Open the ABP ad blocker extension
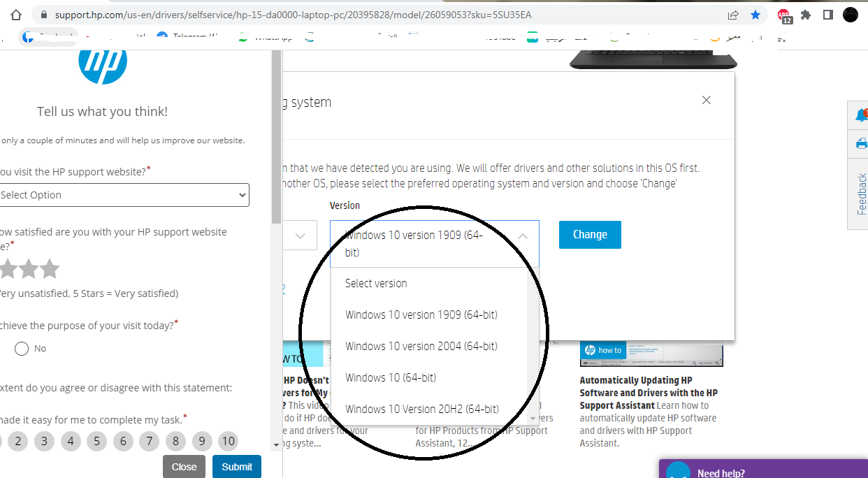Image resolution: width=868 pixels, height=478 pixels. [784, 15]
